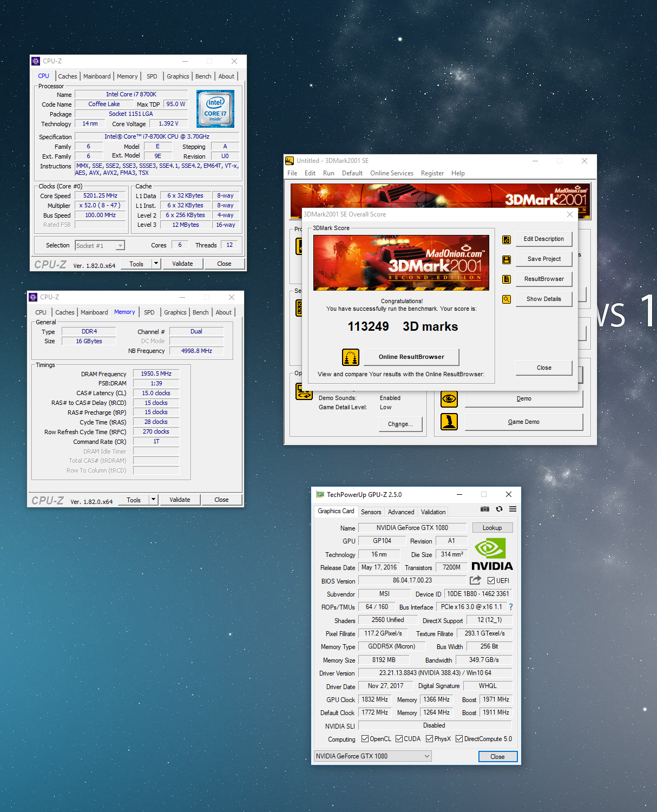Open the Validation tab in GPU-Z
The height and width of the screenshot is (812, 657).
433,512
